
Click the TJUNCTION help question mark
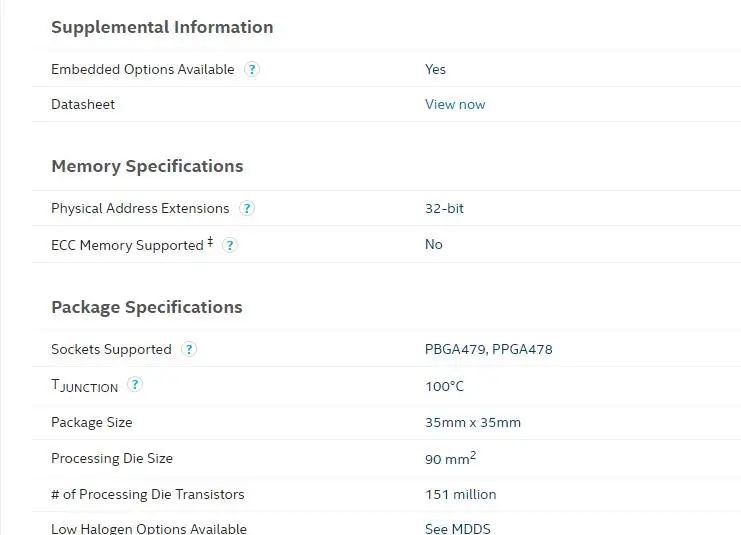[x=135, y=385]
